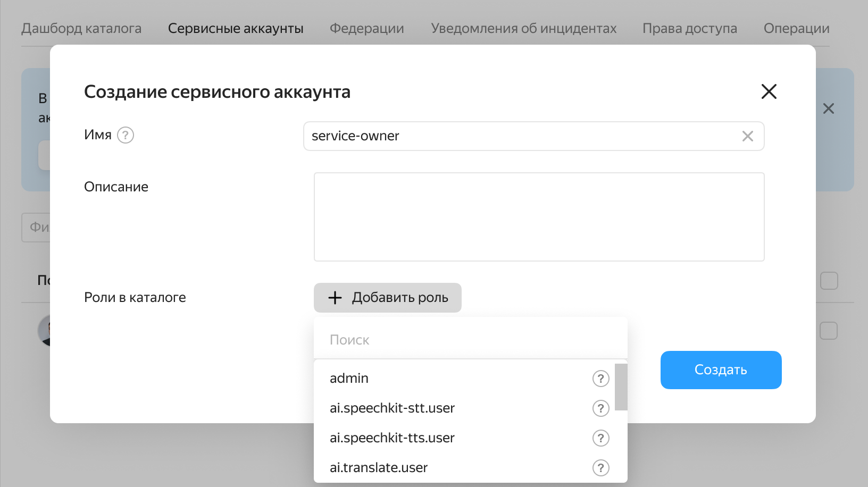
Task: Switch to Федерации tab
Action: pos(367,28)
